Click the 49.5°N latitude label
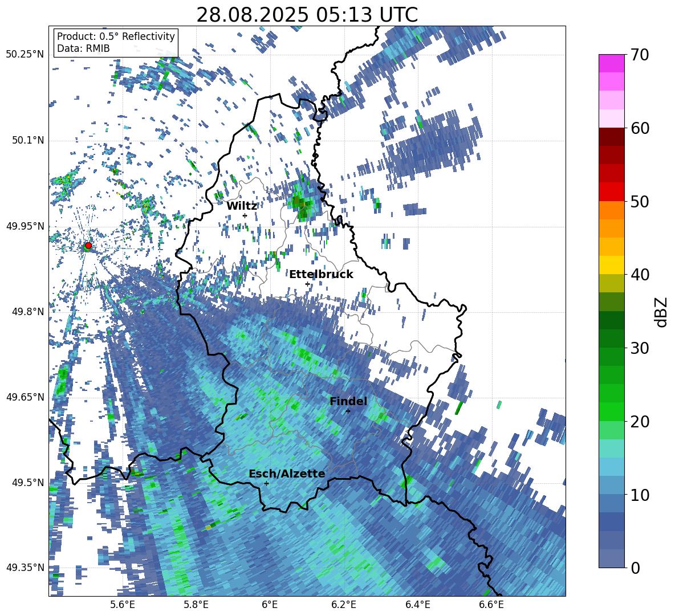Image resolution: width=675 pixels, height=616 pixels. (28, 482)
